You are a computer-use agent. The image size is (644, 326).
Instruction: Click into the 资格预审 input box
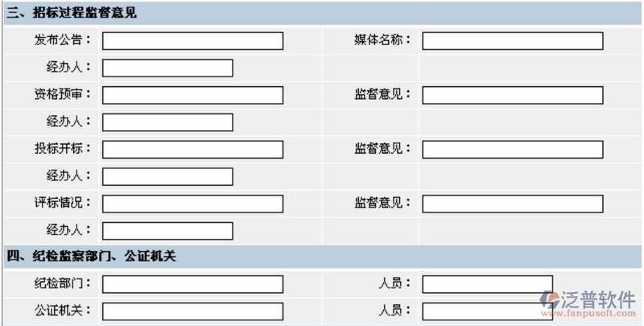(x=192, y=95)
